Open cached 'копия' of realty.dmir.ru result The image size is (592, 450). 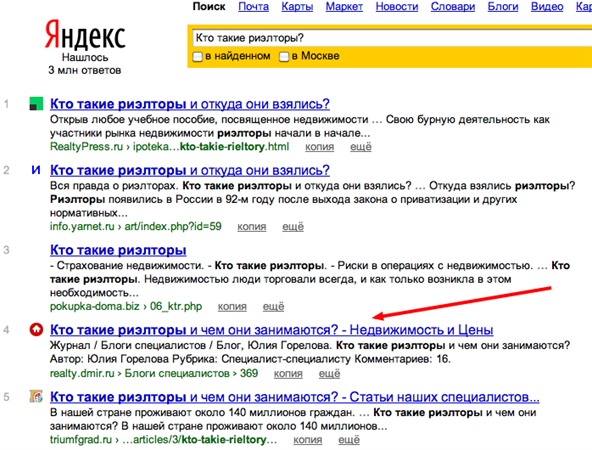(288, 374)
